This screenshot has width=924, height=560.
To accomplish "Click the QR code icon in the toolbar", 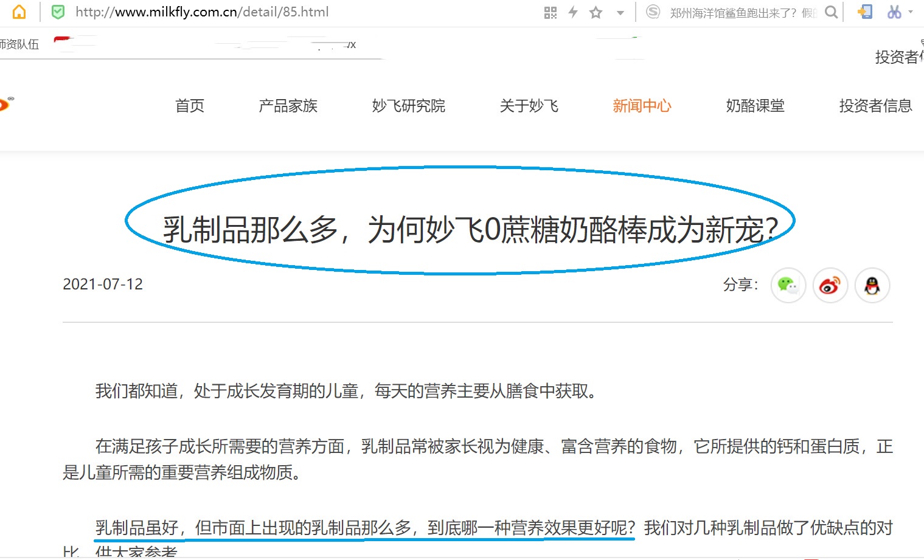I will click(x=550, y=12).
